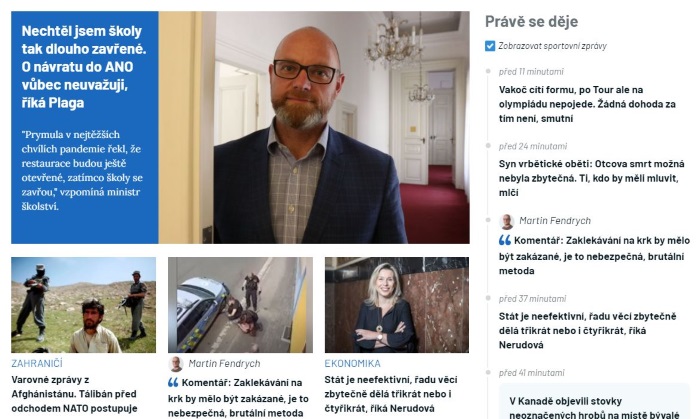Open the Vakoč cítí formu article
The image size is (700, 419).
[587, 104]
